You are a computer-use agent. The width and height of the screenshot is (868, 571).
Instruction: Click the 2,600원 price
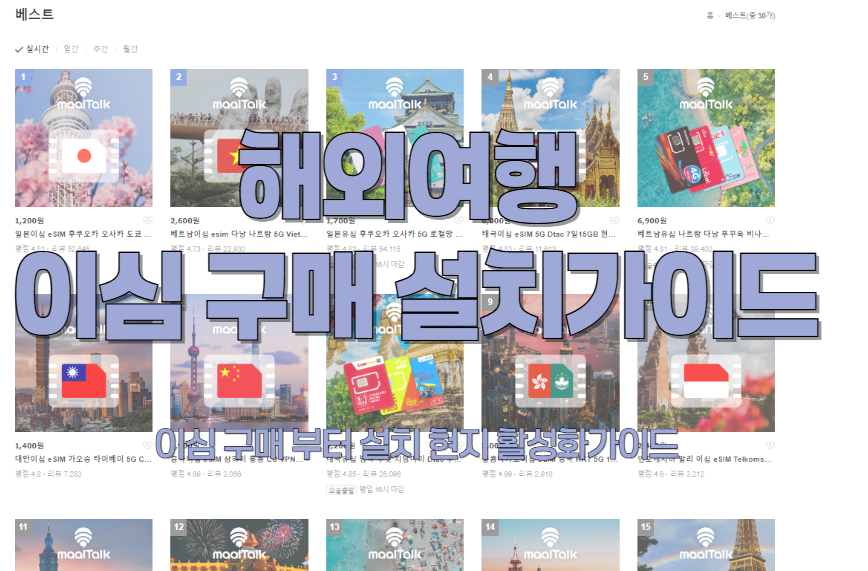[x=185, y=220]
